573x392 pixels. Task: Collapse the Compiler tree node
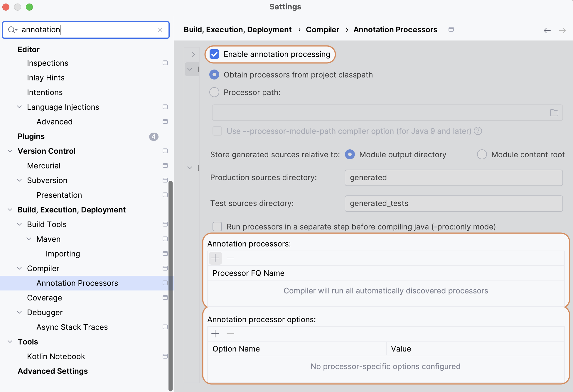point(19,268)
